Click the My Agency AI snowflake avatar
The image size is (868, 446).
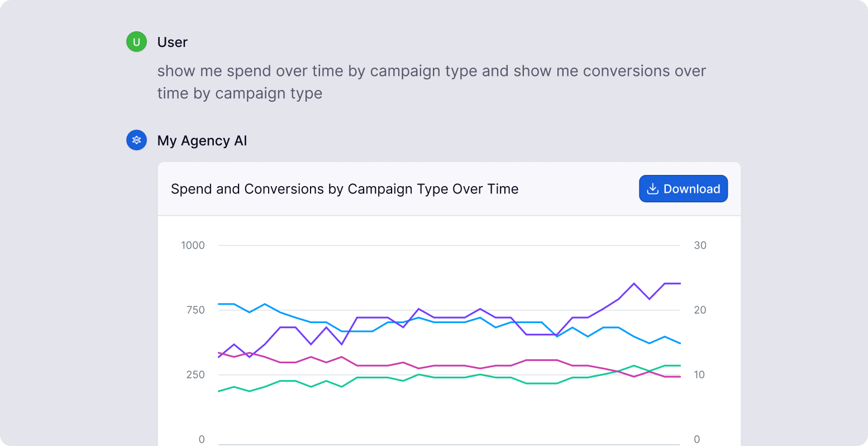tap(136, 140)
